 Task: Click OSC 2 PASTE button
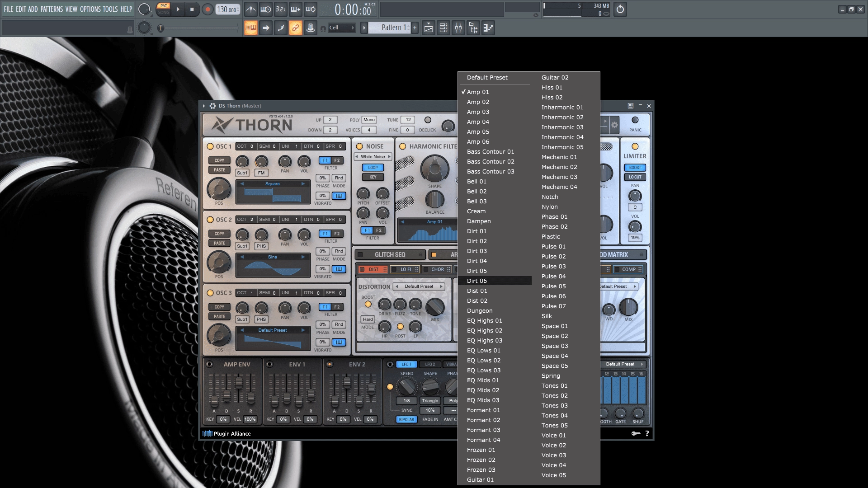219,243
